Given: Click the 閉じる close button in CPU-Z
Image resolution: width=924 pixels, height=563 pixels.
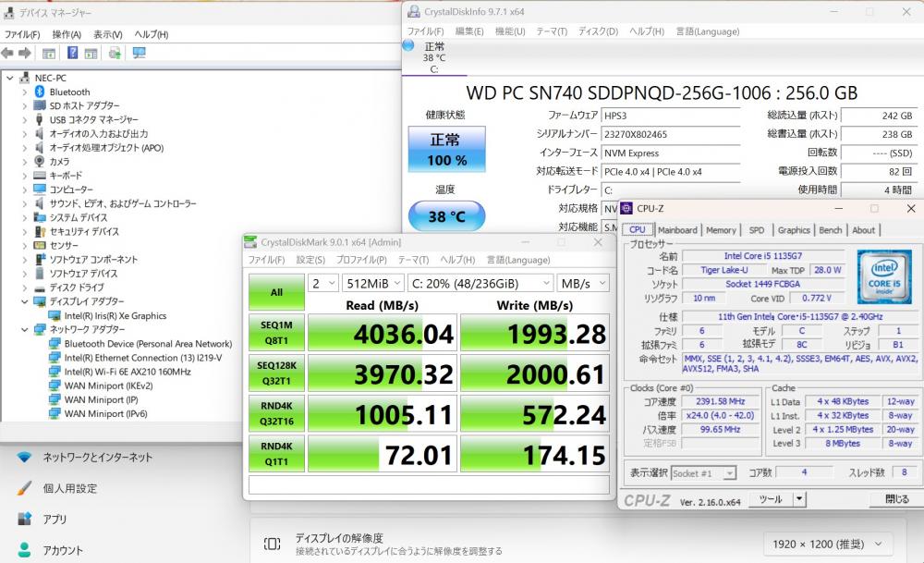Looking at the screenshot, I should (x=896, y=498).
